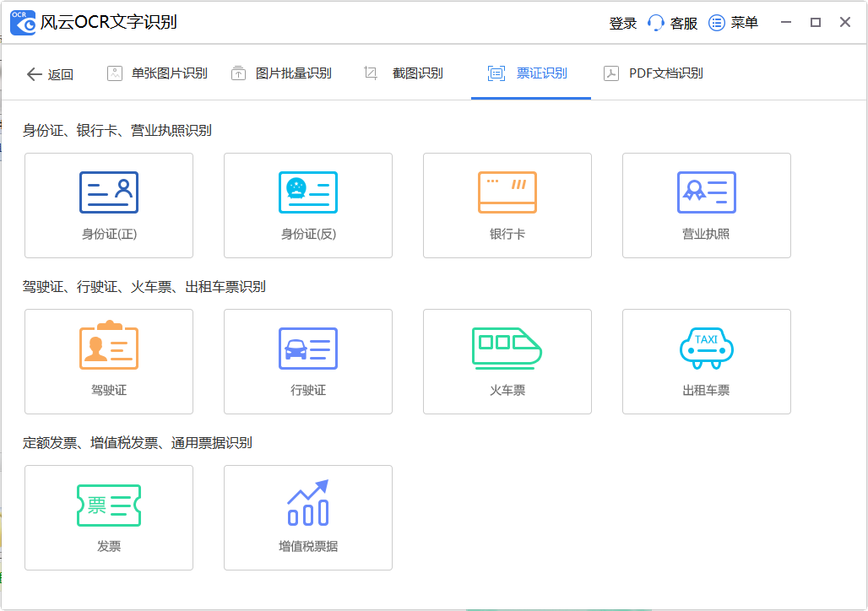Click the 火车票 train icon

click(x=507, y=348)
